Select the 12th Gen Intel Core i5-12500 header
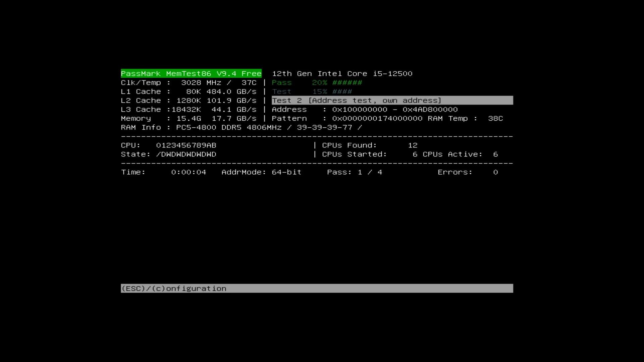 (x=342, y=73)
